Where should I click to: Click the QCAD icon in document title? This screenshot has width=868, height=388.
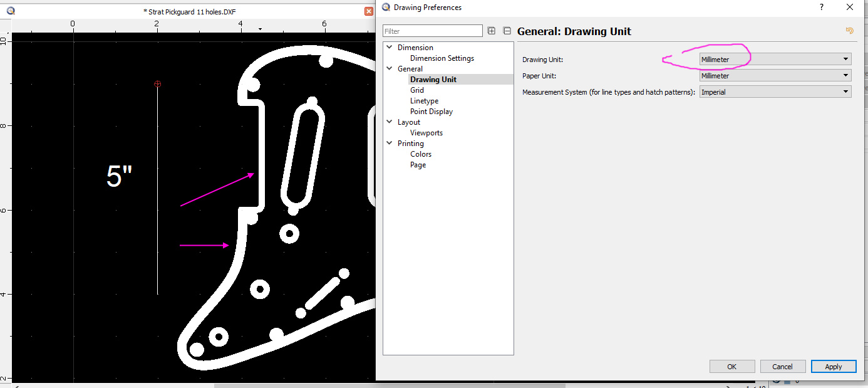click(11, 11)
